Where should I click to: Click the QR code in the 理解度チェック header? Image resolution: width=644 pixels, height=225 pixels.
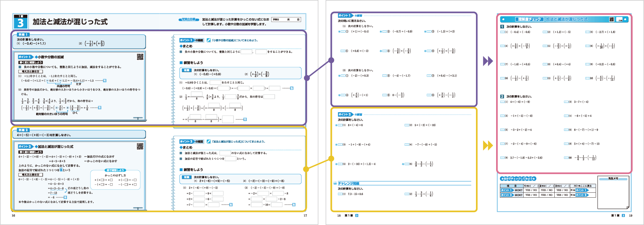(612, 19)
